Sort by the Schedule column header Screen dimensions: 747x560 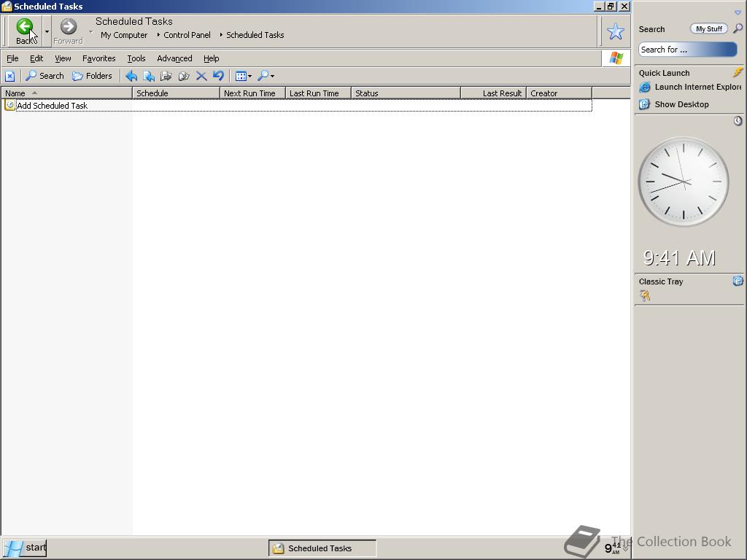click(x=177, y=93)
